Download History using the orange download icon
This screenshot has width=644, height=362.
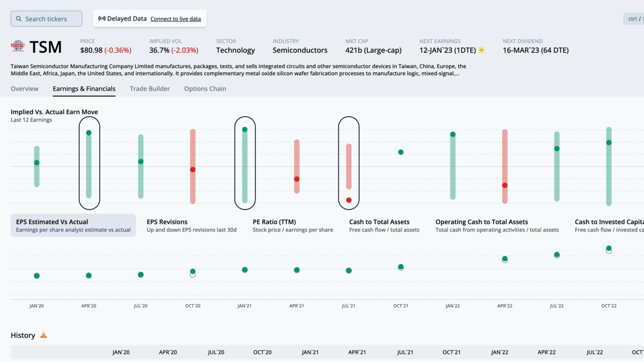click(x=43, y=335)
